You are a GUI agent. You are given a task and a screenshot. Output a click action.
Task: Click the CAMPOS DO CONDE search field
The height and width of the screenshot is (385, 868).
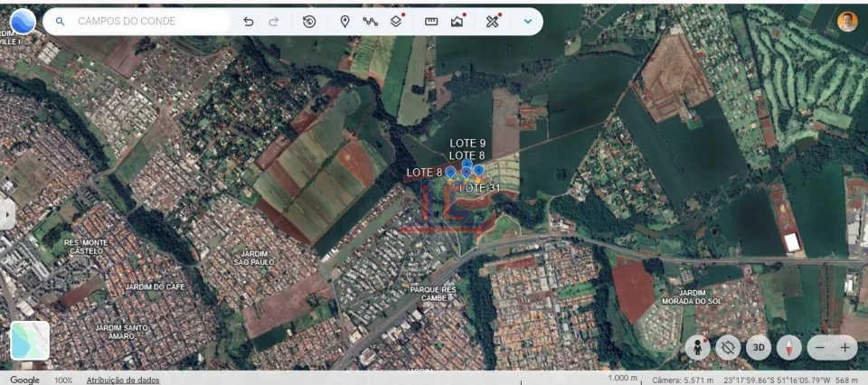(x=145, y=21)
